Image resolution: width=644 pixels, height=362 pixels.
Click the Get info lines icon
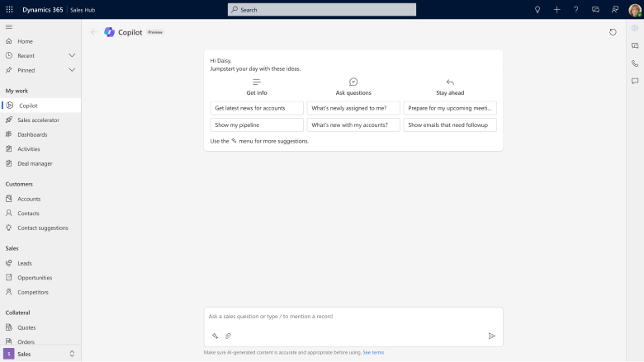point(257,82)
